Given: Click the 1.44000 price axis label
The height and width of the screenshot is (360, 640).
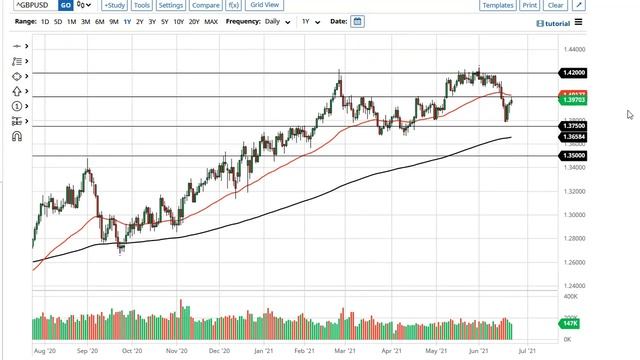Looking at the screenshot, I should pos(574,49).
